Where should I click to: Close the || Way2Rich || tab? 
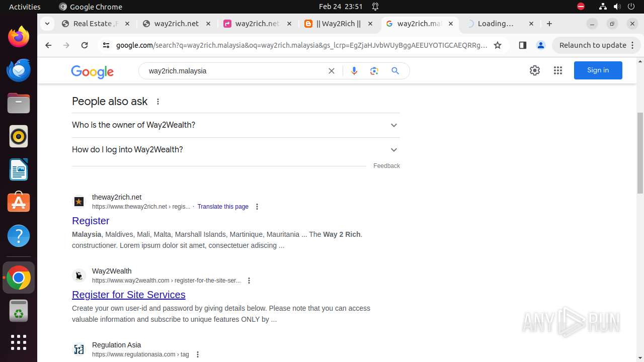[370, 24]
